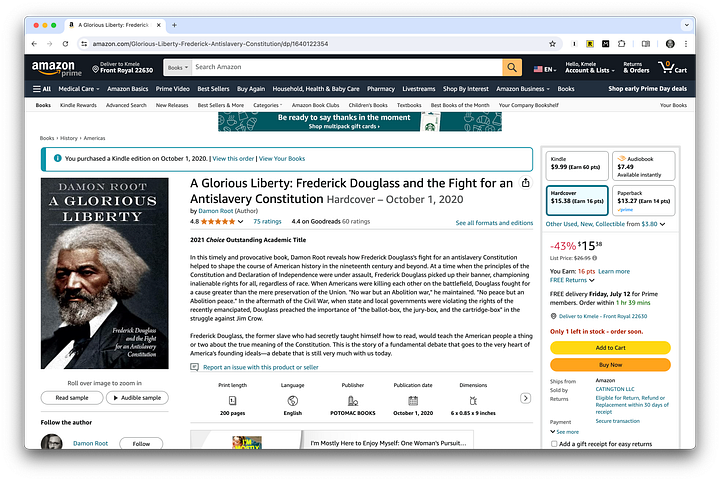Screen dimensions: 720x481
Task: Open the Books search category dropdown
Action: point(177,67)
